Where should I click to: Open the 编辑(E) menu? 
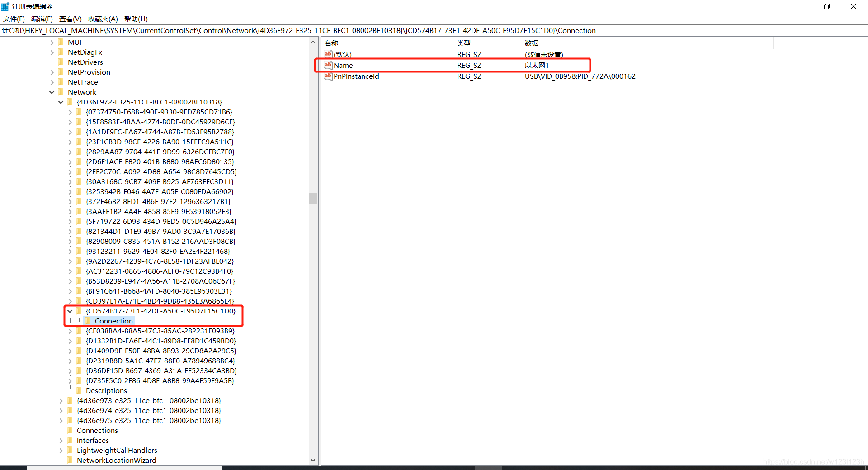click(42, 19)
